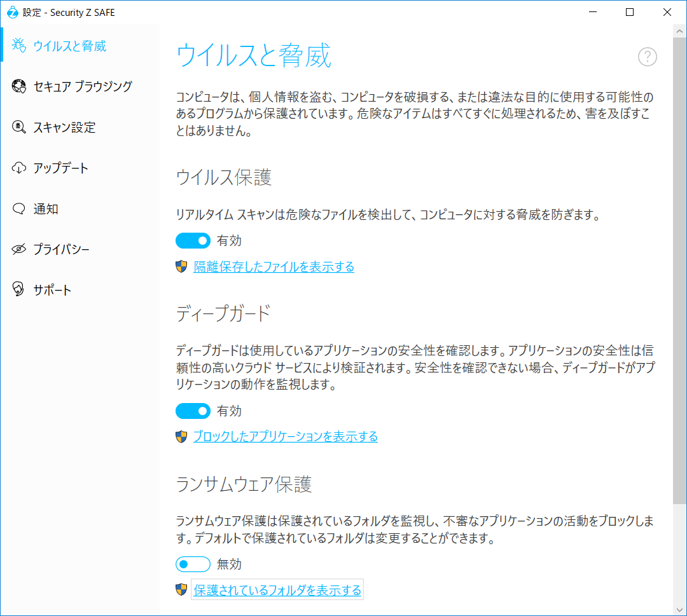Click the speech bubble icon for 通知

pyautogui.click(x=19, y=209)
